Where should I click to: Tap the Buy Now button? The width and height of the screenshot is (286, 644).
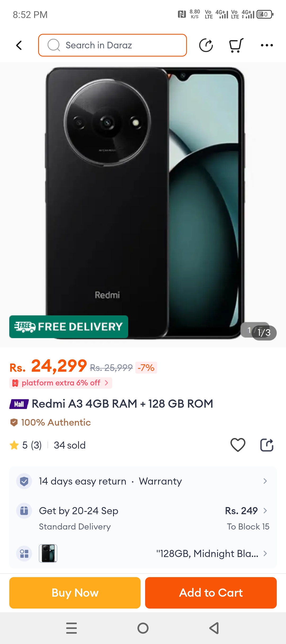(75, 593)
